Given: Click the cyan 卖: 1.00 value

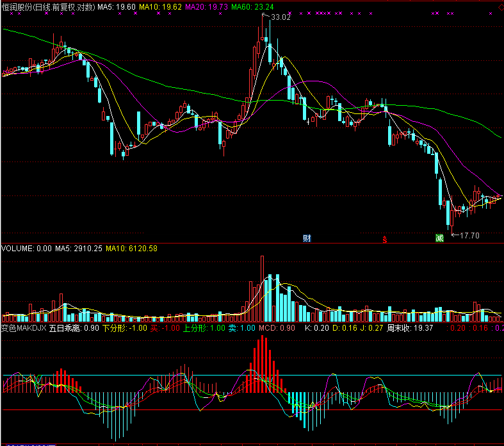Looking at the screenshot, I should 241,328.
